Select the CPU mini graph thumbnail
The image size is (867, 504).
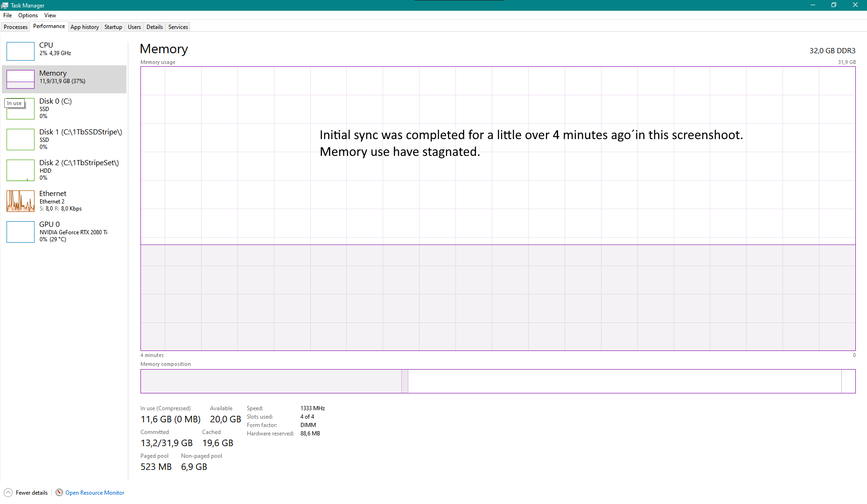click(x=21, y=51)
